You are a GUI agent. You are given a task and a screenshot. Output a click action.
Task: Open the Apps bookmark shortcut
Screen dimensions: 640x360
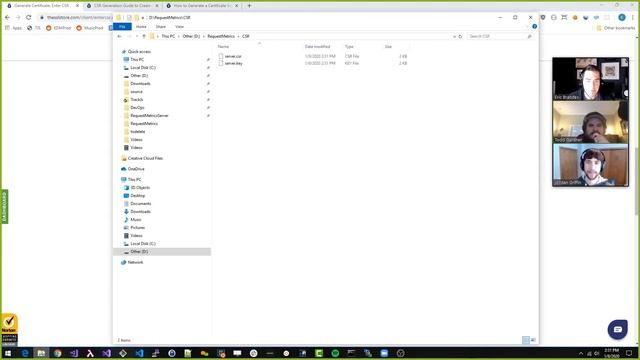(14, 28)
